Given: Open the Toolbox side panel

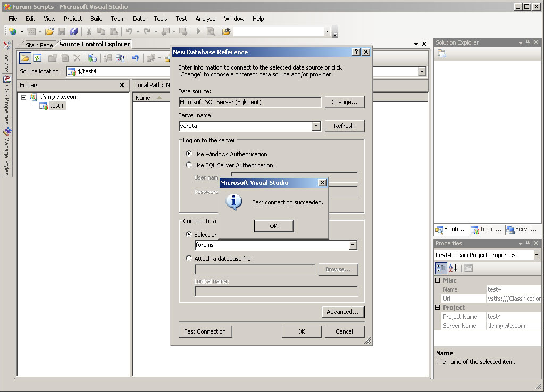Looking at the screenshot, I should point(6,56).
